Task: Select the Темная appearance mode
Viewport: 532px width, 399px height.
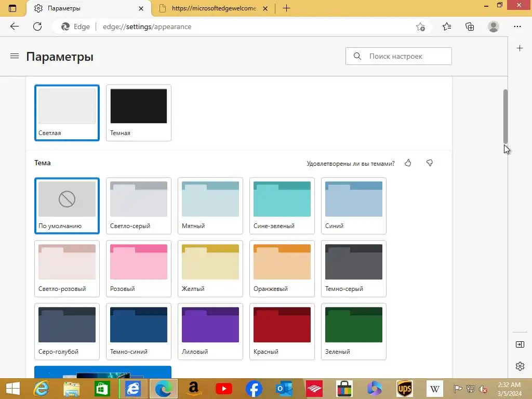Action: click(x=138, y=113)
